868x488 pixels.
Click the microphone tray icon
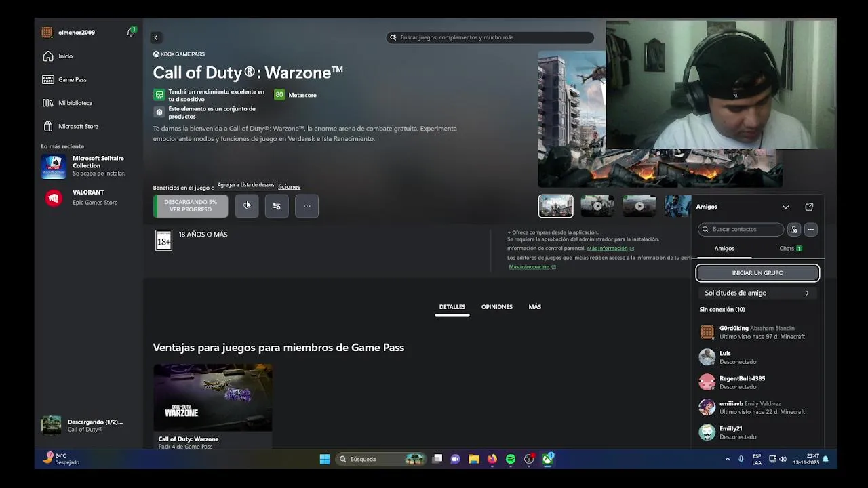(x=741, y=459)
